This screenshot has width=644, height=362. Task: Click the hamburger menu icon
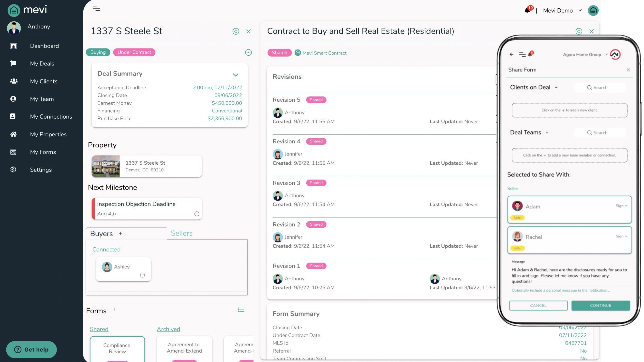tap(96, 9)
